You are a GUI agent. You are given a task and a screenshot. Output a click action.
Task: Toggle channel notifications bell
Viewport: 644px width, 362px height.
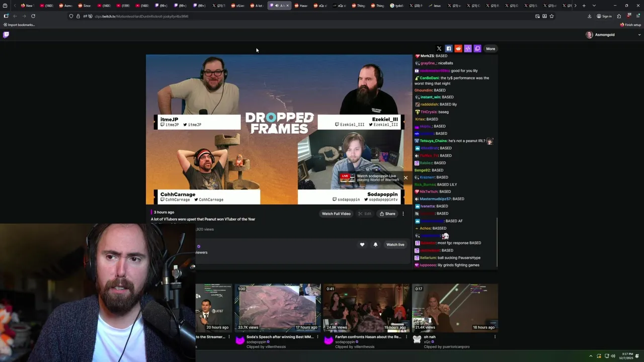click(x=375, y=244)
